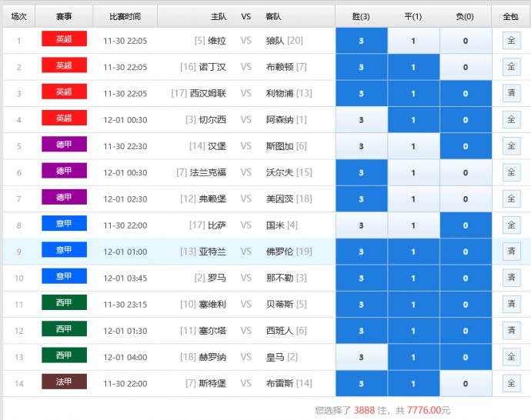The image size is (531, 420).
Task: Toggle draw (1) for 塞维利 vs 贝蒂斯
Action: coord(413,305)
